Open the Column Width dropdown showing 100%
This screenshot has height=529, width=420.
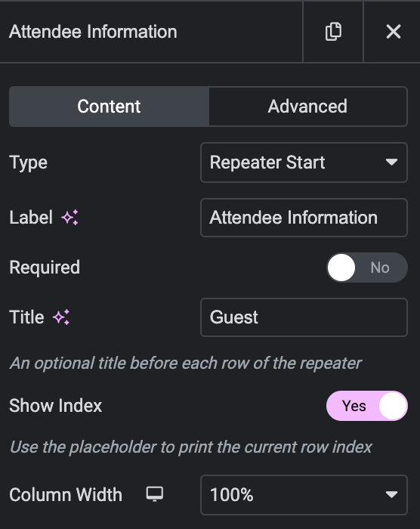pos(304,495)
